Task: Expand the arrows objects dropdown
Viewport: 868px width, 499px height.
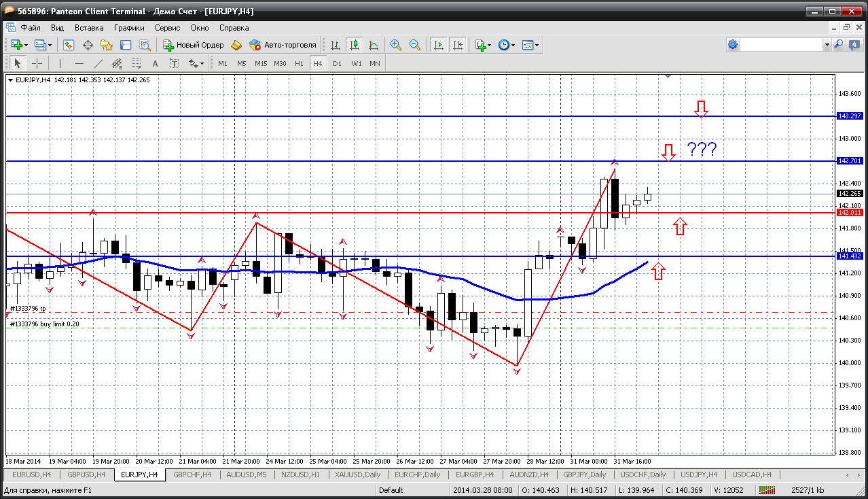Action: point(202,64)
